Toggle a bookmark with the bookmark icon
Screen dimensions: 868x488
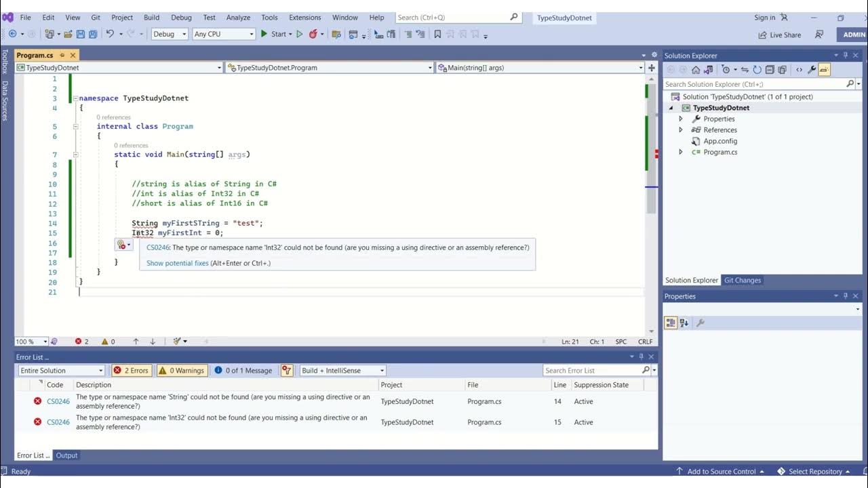(437, 34)
